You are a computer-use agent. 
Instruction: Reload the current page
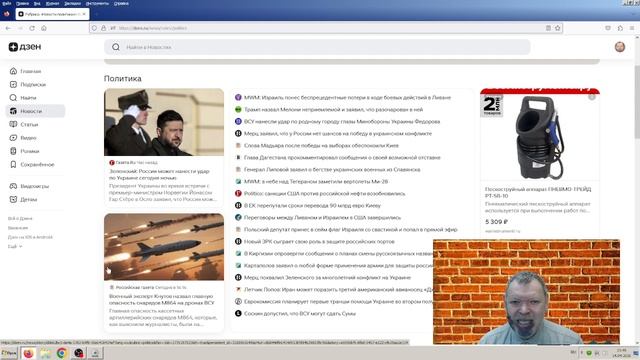32,28
